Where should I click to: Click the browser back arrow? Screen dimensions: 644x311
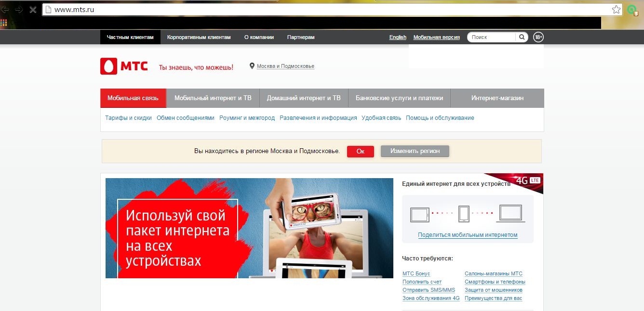[6, 9]
